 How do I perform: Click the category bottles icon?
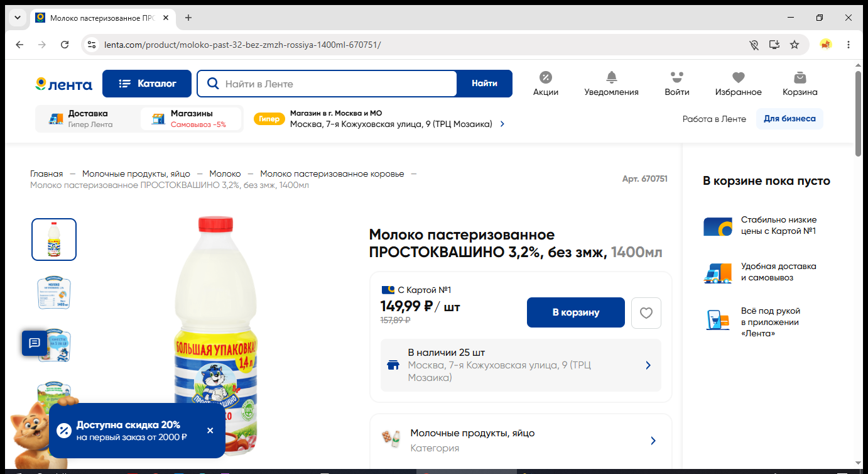tap(393, 439)
